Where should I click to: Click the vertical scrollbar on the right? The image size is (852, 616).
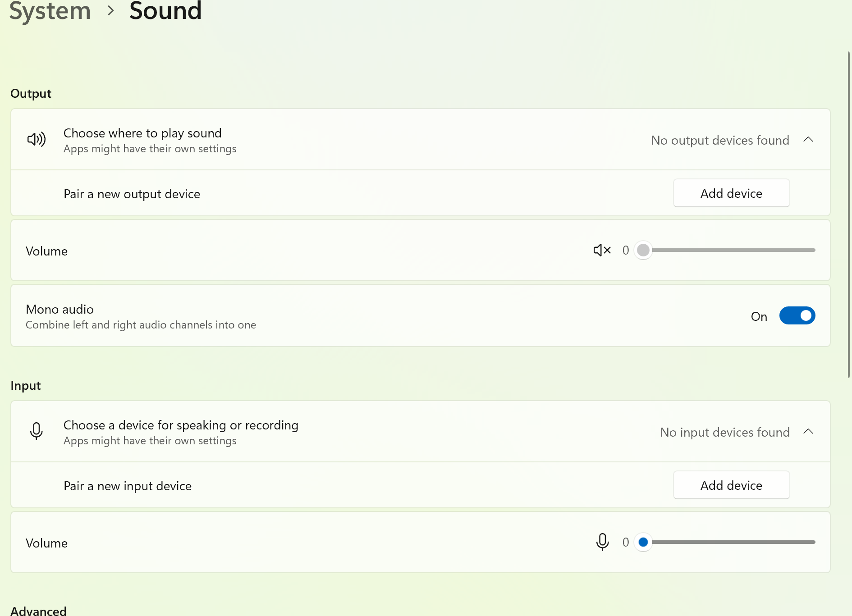pos(849,215)
